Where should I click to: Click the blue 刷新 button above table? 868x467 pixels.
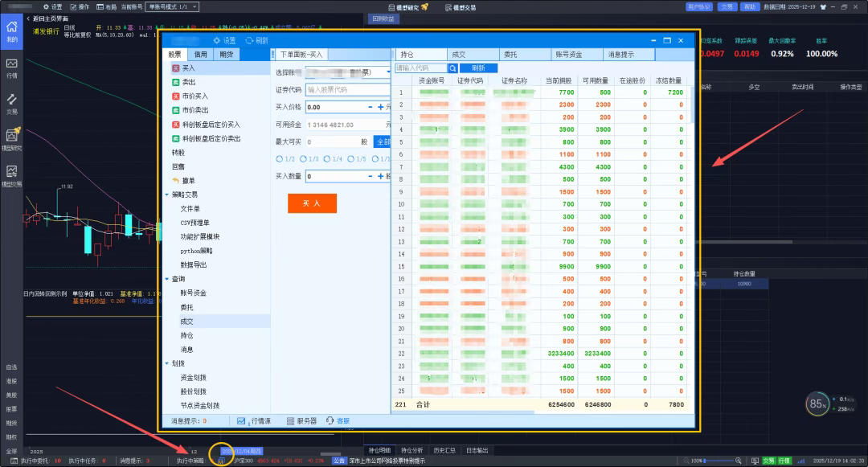point(478,68)
